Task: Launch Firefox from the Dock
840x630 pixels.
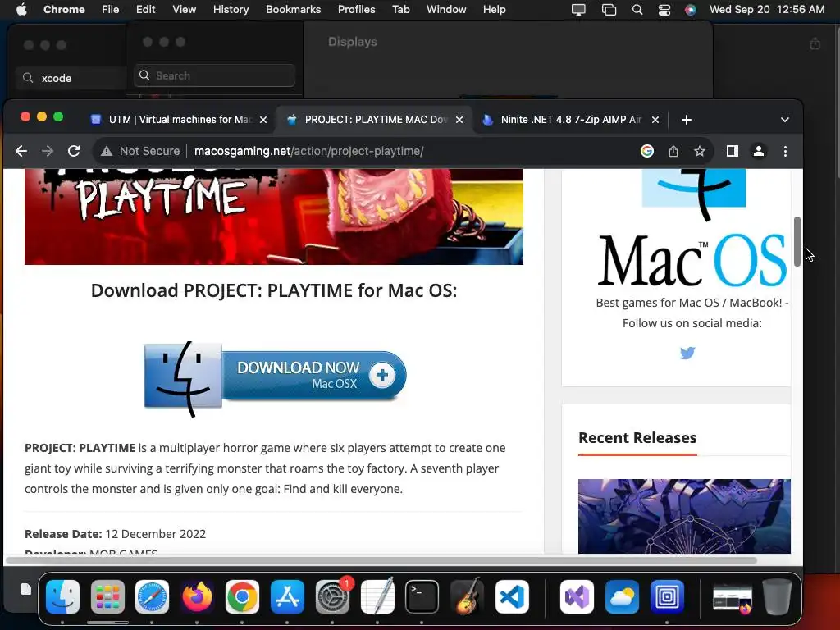Action: 197,597
